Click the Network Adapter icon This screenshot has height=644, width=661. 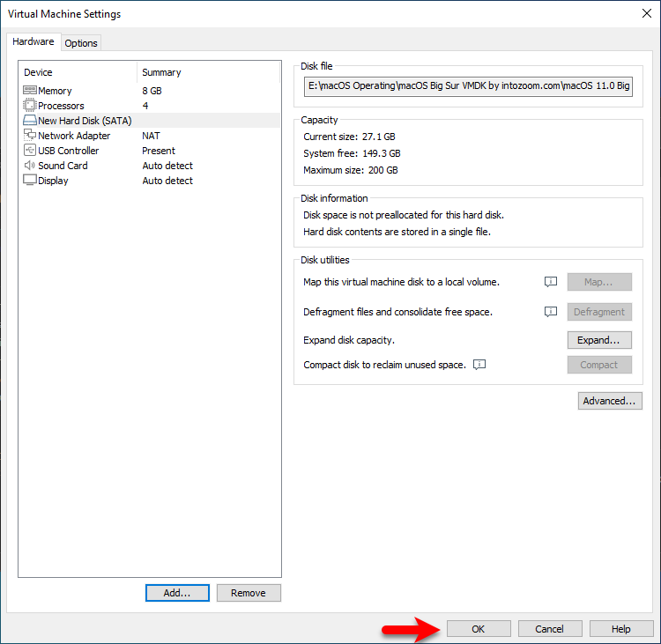29,136
